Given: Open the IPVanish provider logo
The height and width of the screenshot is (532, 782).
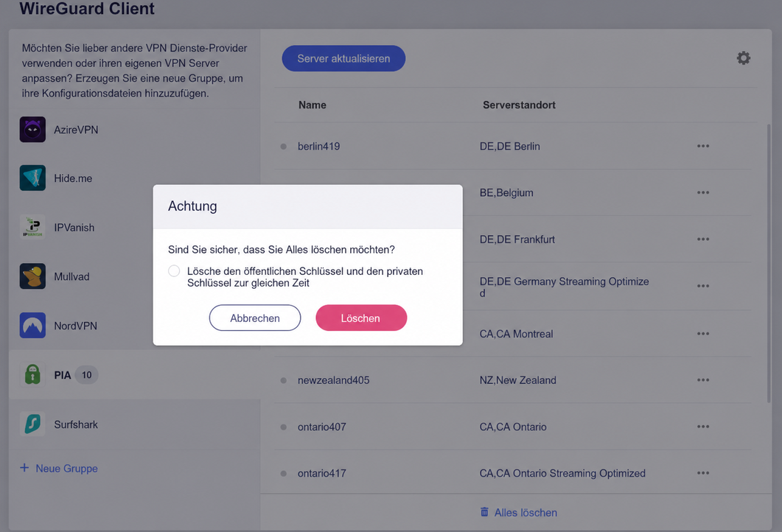Looking at the screenshot, I should pos(32,228).
